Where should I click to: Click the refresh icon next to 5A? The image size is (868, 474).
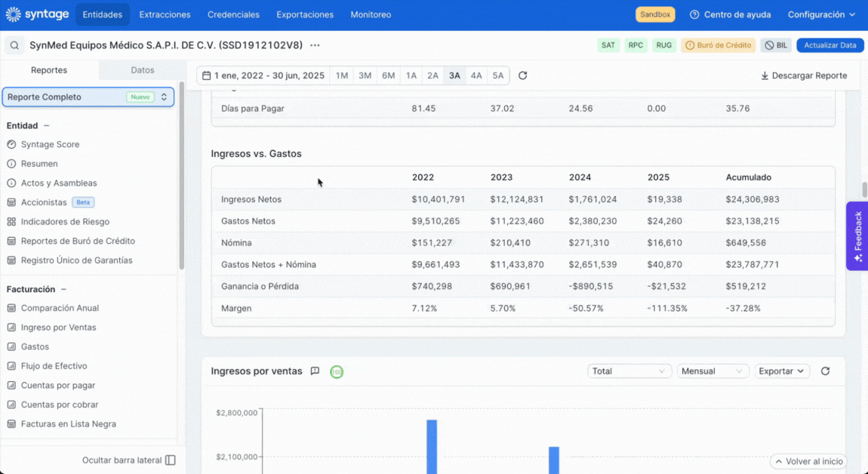click(522, 75)
